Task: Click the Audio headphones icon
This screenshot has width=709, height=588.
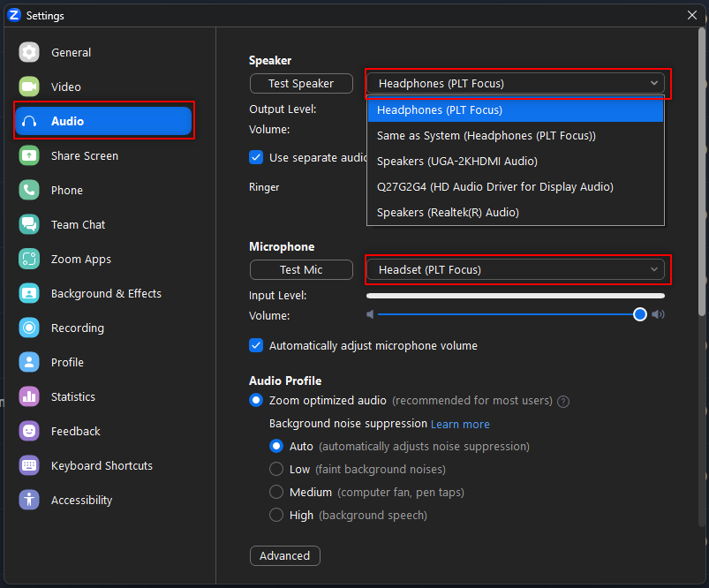Action: click(x=29, y=121)
